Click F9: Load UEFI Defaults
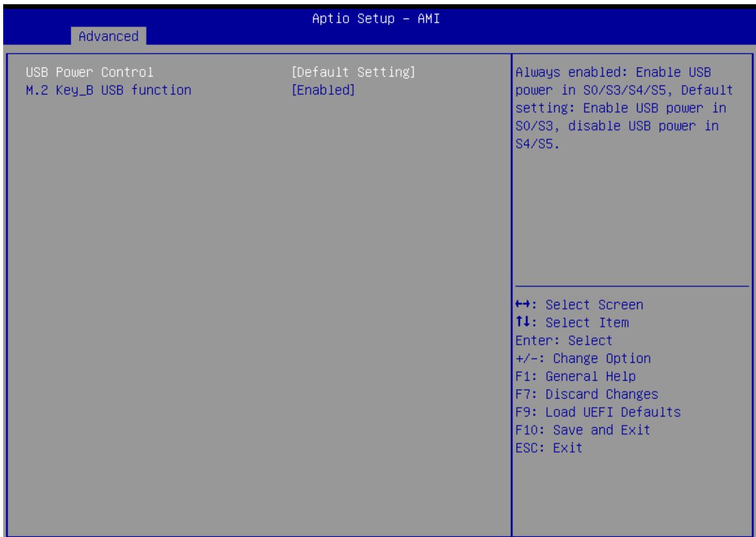 pos(598,412)
